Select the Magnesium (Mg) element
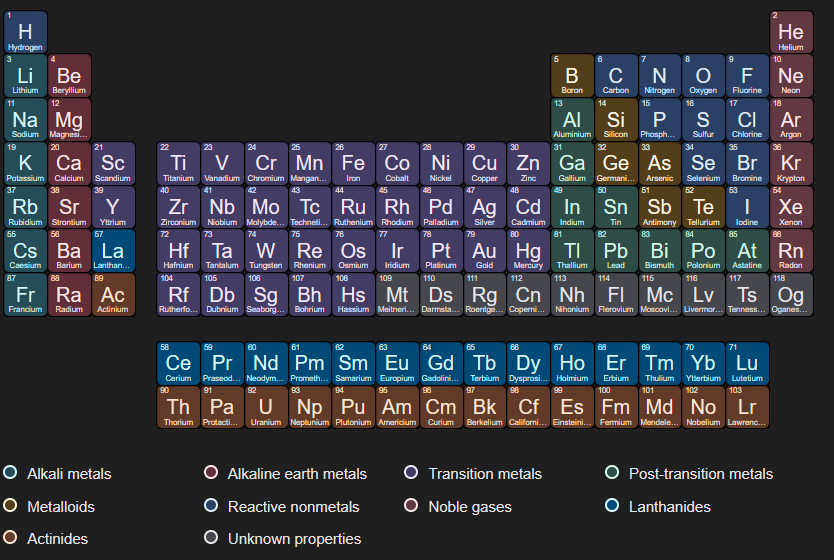The height and width of the screenshot is (560, 834). pyautogui.click(x=69, y=120)
